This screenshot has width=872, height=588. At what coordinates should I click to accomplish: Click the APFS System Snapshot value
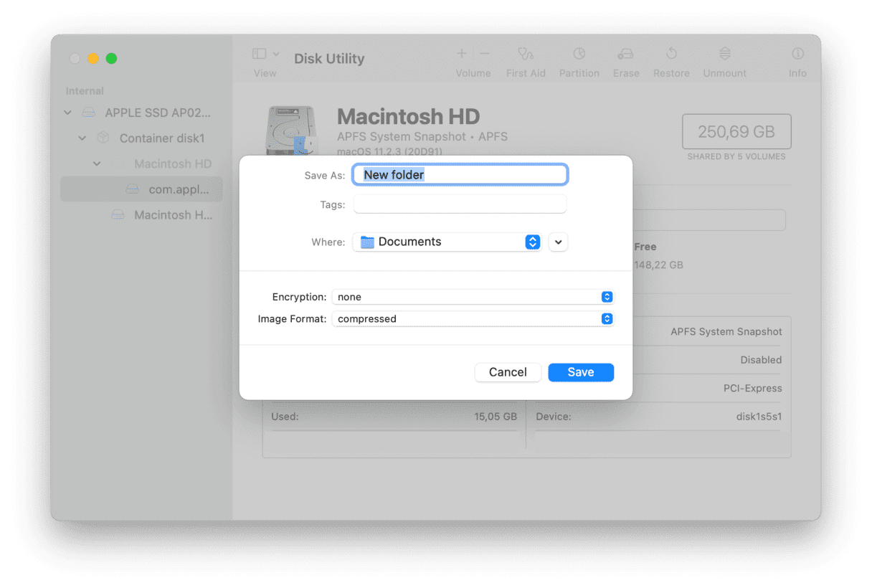726,331
